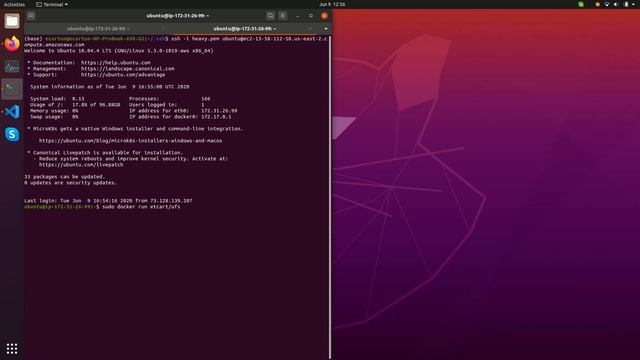Open Visual Studio Code from the dock

point(12,111)
